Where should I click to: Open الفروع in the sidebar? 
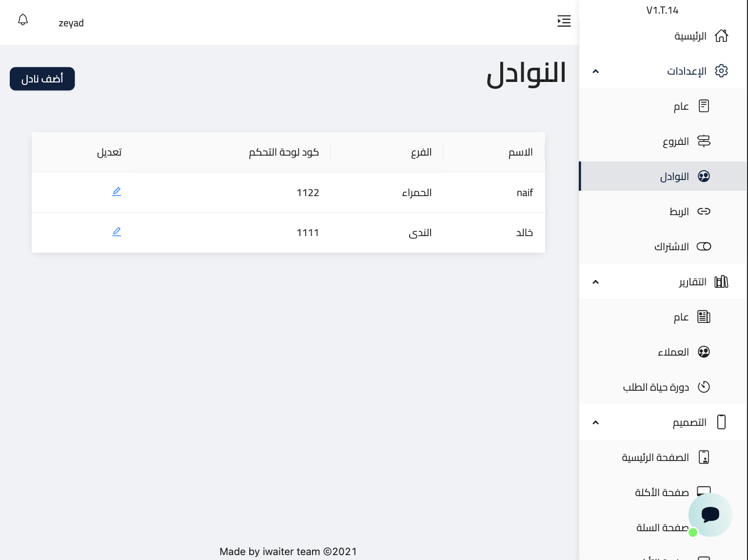tap(676, 141)
